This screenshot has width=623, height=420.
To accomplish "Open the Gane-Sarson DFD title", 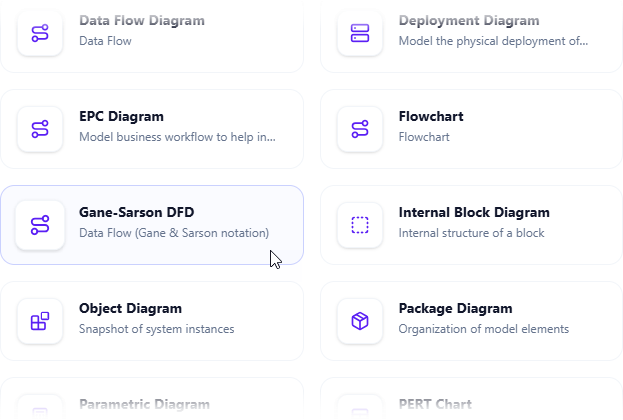I will pyautogui.click(x=136, y=213).
